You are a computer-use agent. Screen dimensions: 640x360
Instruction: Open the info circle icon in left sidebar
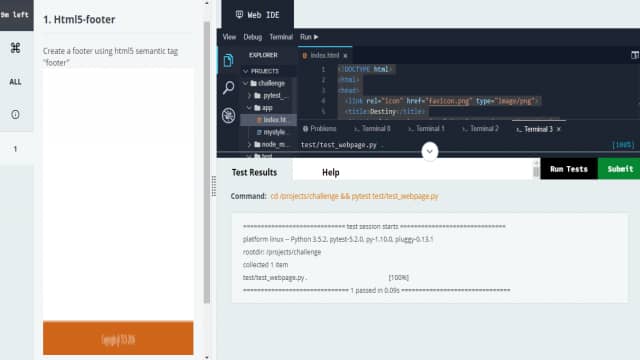(x=16, y=114)
